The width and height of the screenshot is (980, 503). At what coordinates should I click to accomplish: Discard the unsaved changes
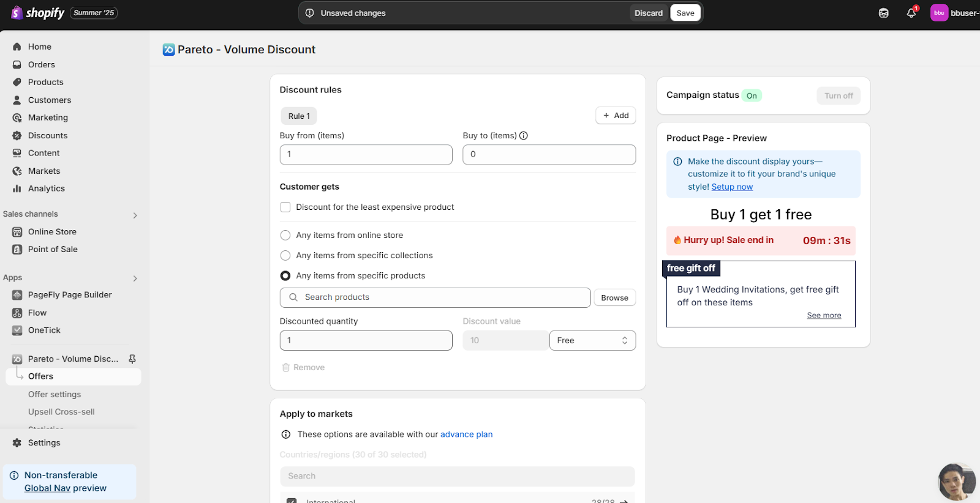(x=649, y=13)
